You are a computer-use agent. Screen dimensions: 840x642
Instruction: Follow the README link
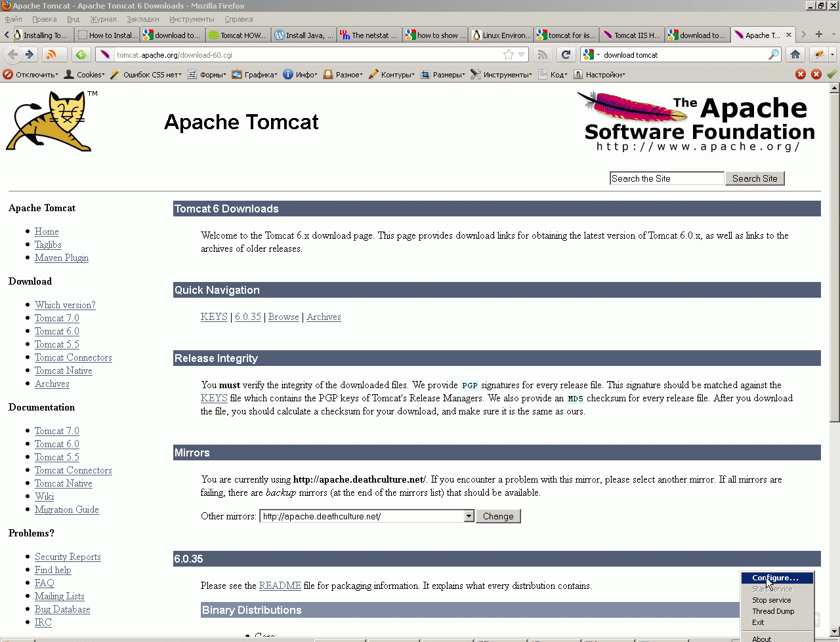click(280, 586)
